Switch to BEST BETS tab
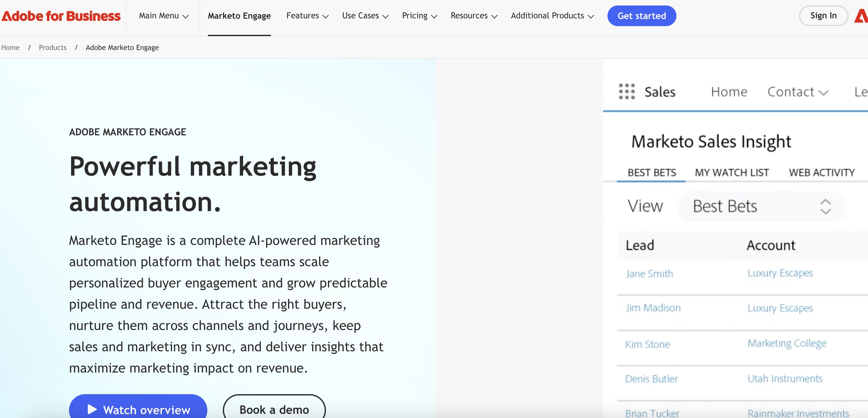 pyautogui.click(x=652, y=172)
